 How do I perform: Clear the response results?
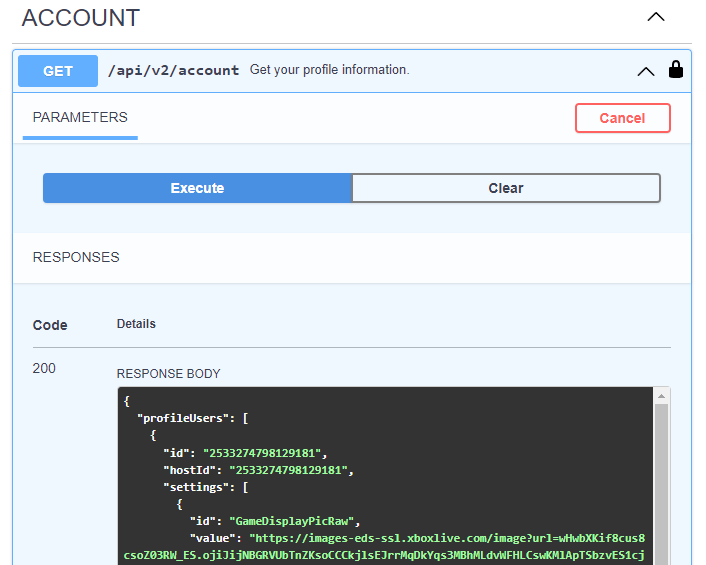click(506, 188)
